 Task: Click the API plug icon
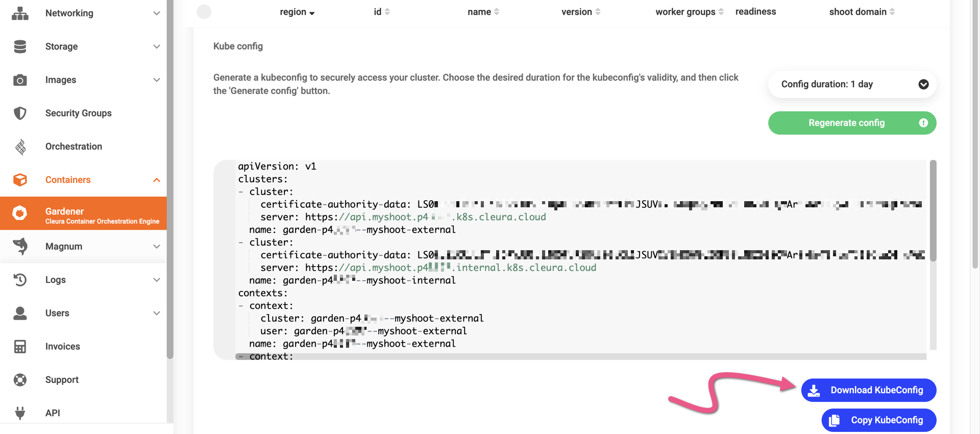(20, 413)
